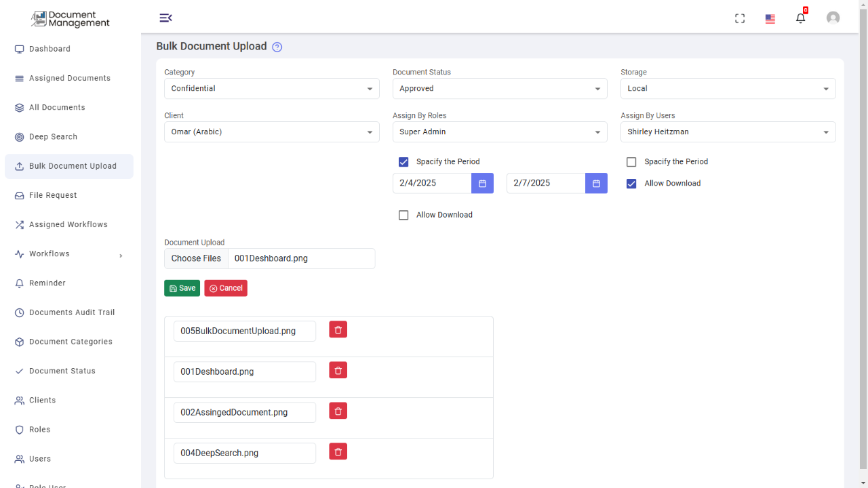Delete 004DeepSearch.png with its trash button
This screenshot has width=868, height=488.
pos(338,451)
